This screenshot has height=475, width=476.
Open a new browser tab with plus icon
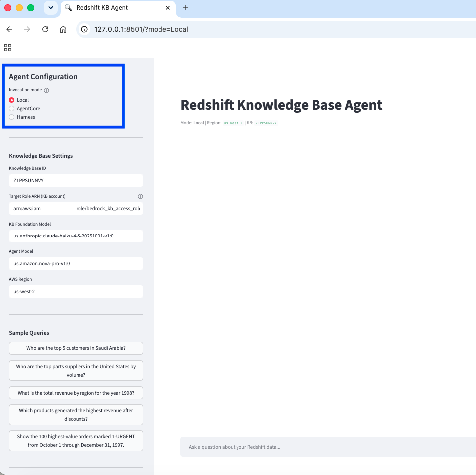(186, 8)
